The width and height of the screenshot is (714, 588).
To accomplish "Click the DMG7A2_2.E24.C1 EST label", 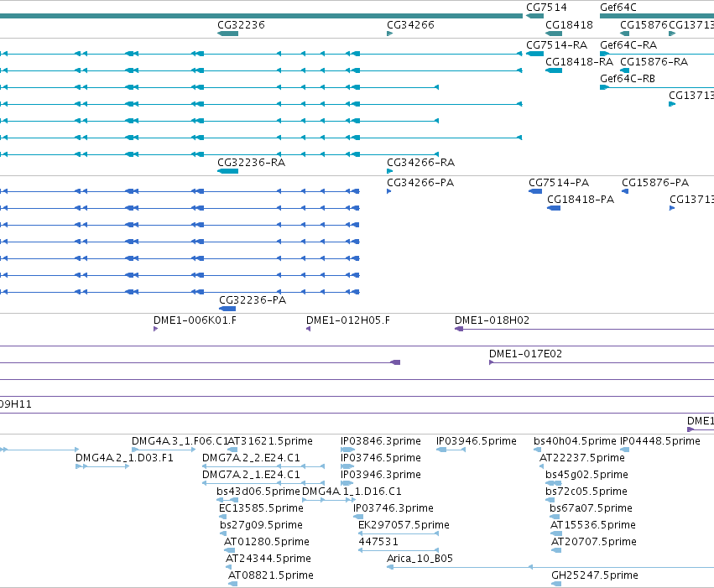I will pos(251,458).
